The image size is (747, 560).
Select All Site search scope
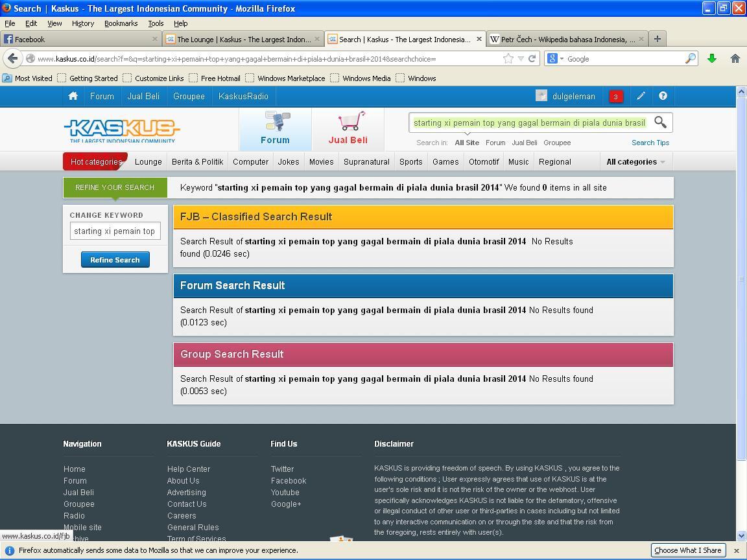coord(467,143)
